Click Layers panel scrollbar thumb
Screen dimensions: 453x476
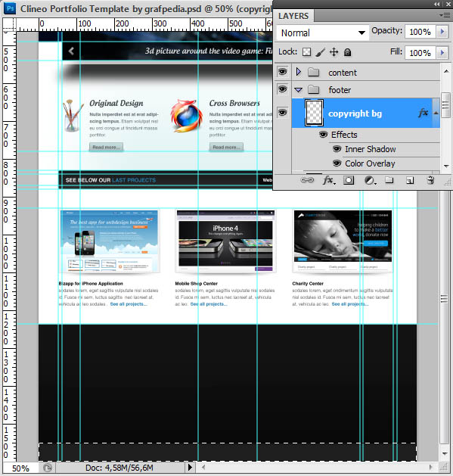coord(445,105)
